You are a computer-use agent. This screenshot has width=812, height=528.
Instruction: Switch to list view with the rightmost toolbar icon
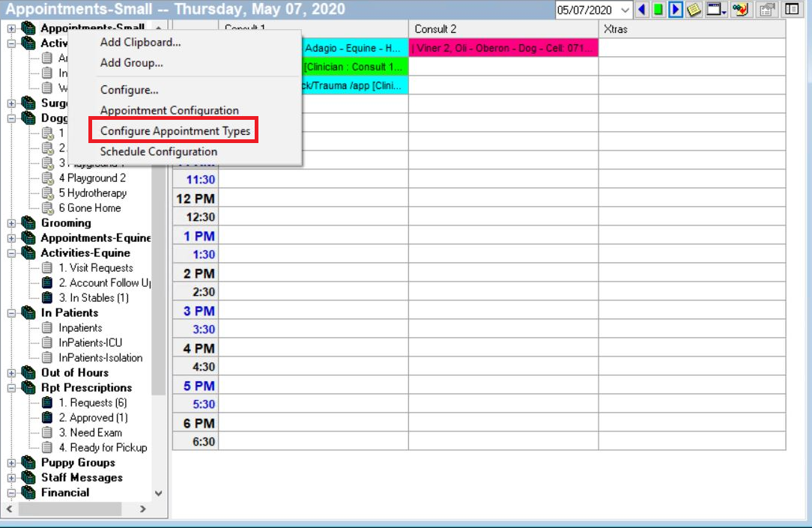(x=790, y=9)
